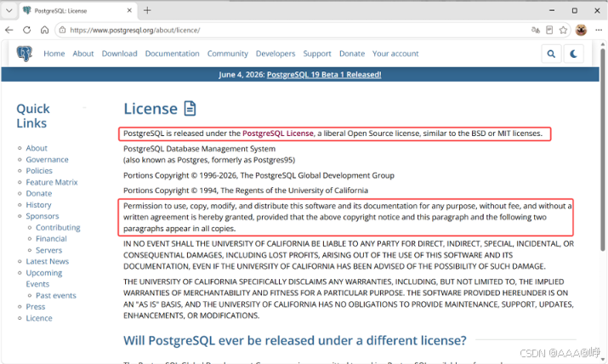
Task: Open Sponsors quick link
Action: pos(43,216)
